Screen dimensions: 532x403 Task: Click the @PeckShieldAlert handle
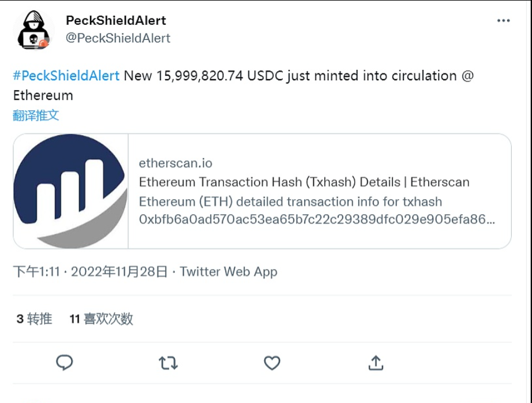118,38
